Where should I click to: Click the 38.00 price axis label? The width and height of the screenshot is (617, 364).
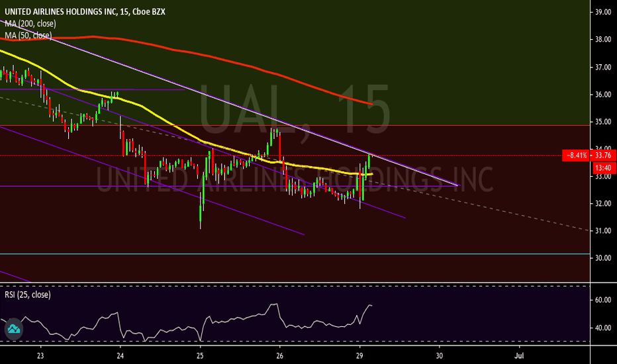click(x=603, y=39)
